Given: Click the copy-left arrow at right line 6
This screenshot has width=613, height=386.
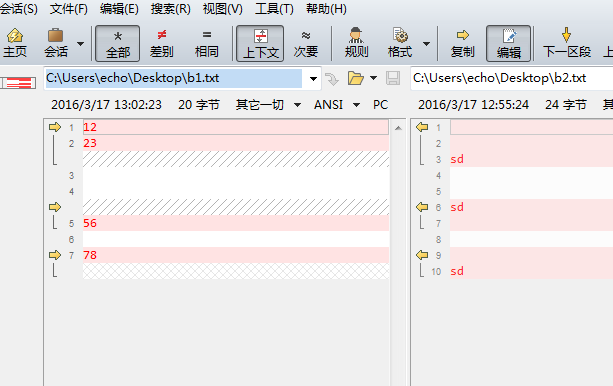Looking at the screenshot, I should [422, 207].
